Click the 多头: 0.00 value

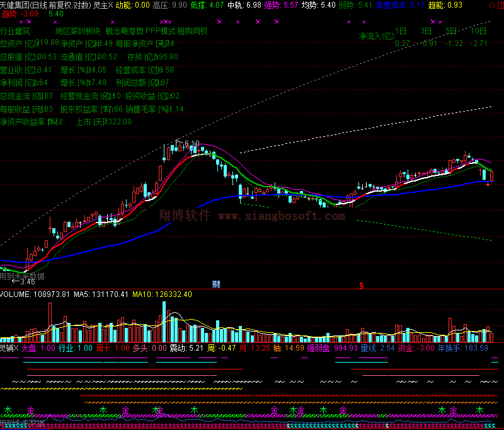click(150, 348)
